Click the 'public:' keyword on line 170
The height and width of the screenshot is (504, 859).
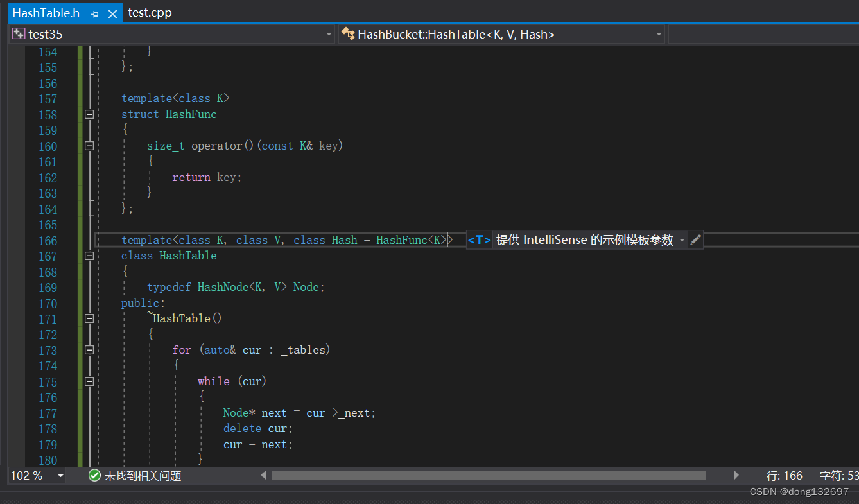(143, 303)
